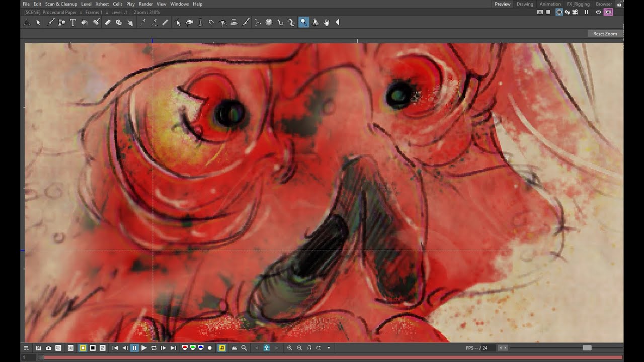Click the FPS slider handle
The height and width of the screenshot is (362, 644).
(587, 348)
